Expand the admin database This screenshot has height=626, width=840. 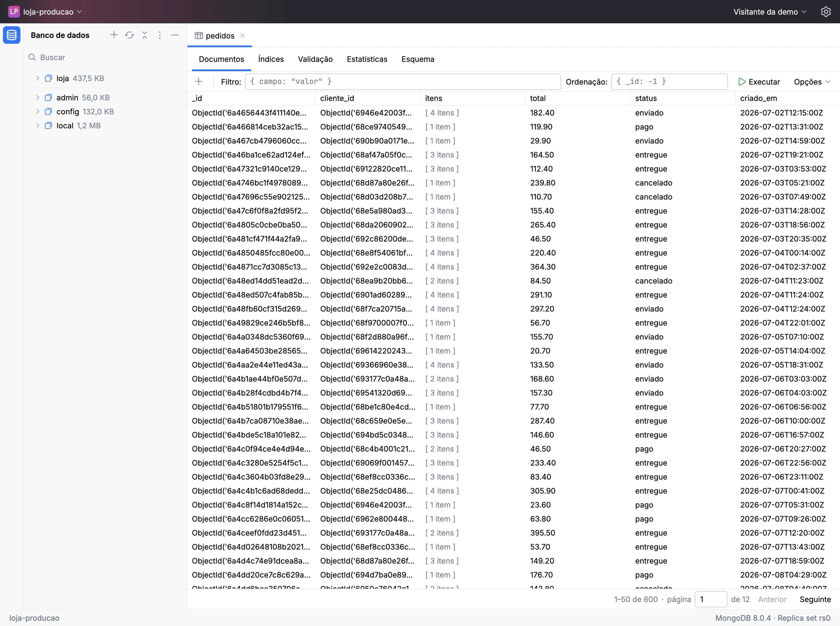click(x=38, y=98)
